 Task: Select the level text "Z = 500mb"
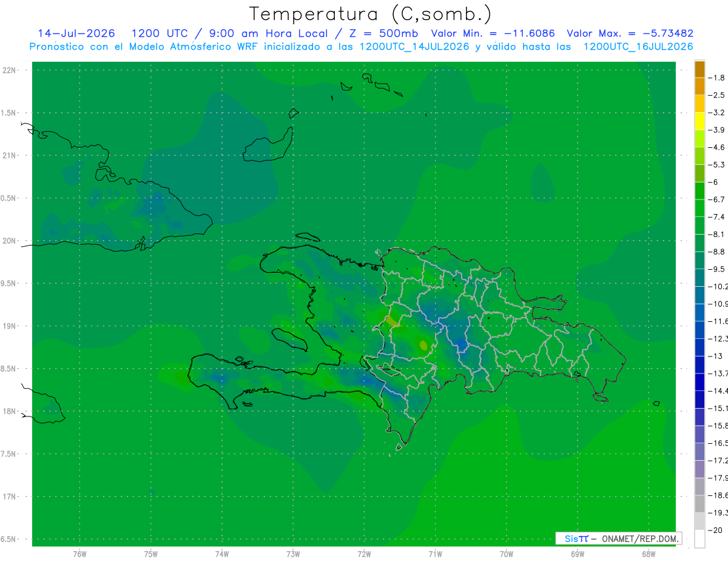(384, 33)
